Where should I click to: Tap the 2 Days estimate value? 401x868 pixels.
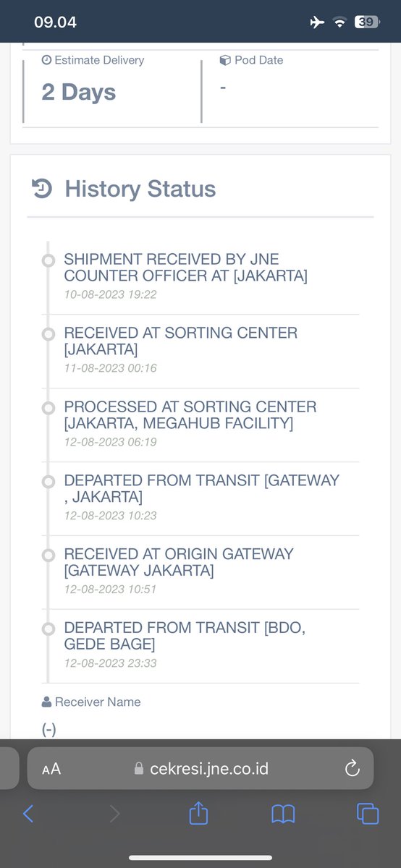click(x=78, y=92)
